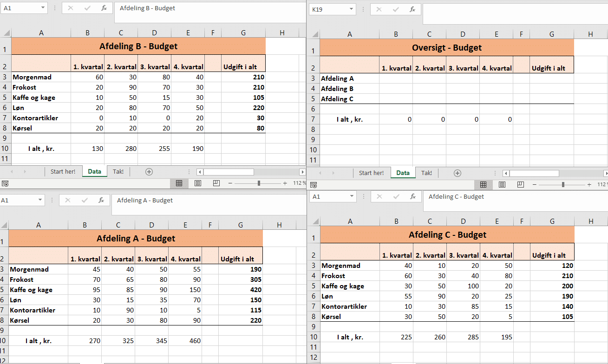The width and height of the screenshot is (608, 364).
Task: Click formula Enter checkmark in Afdeling B window
Action: pos(87,8)
